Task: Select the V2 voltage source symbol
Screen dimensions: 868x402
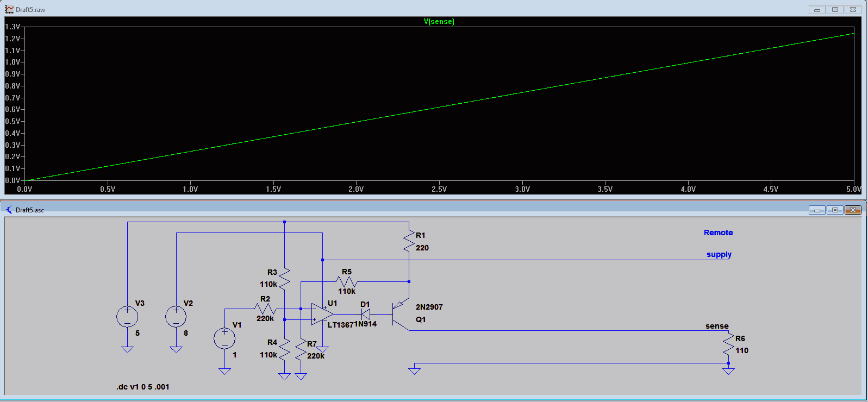Action: coord(176,317)
